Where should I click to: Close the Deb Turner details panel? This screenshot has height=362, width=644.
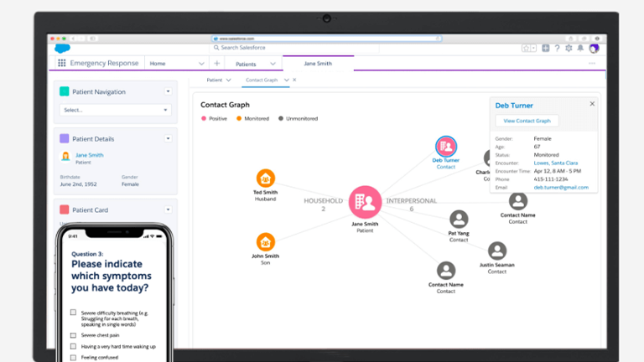[592, 104]
